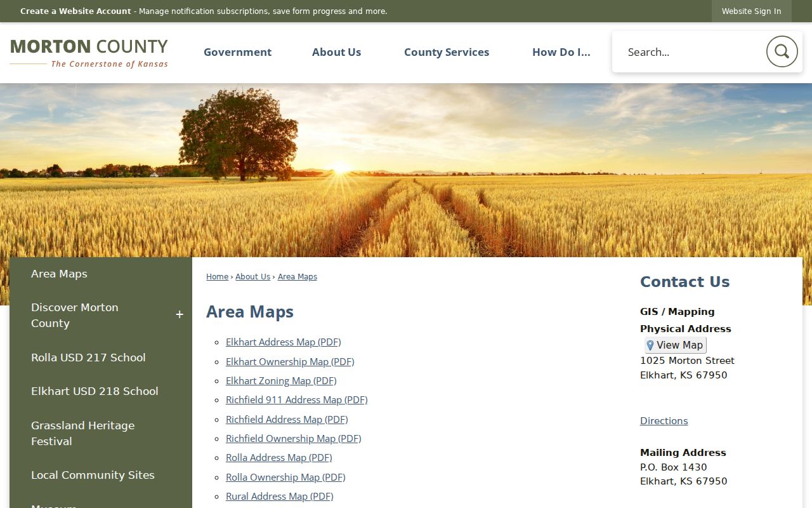812x508 pixels.
Task: Open the Richfield Ownership Map PDF
Action: 293,439
